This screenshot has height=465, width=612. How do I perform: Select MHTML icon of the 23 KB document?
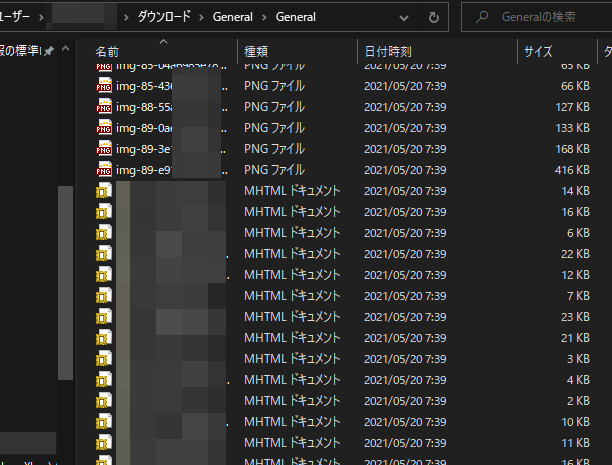(x=104, y=317)
